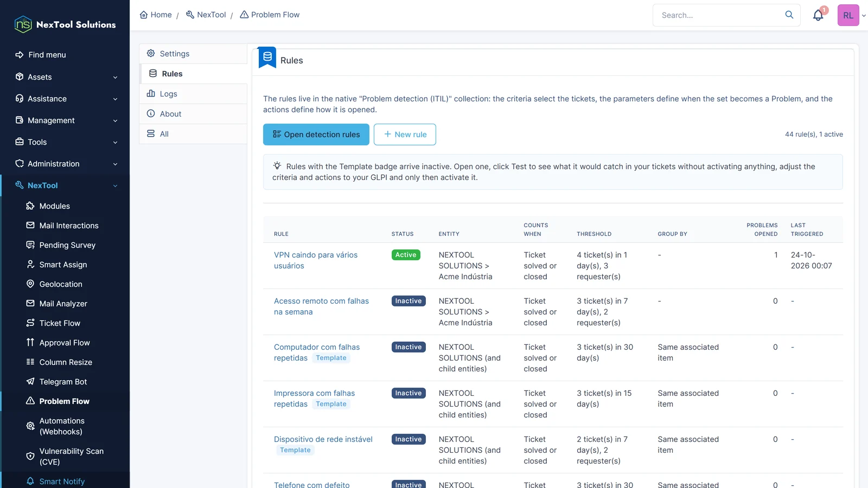Viewport: 868px width, 488px height.
Task: Click the Telegram Bot paper plane icon
Action: [x=30, y=382]
